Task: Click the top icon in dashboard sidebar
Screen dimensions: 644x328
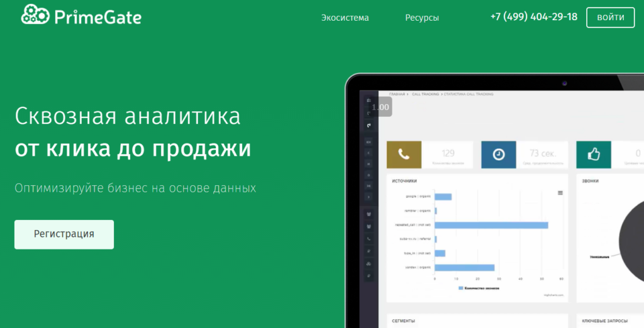Action: 369,101
